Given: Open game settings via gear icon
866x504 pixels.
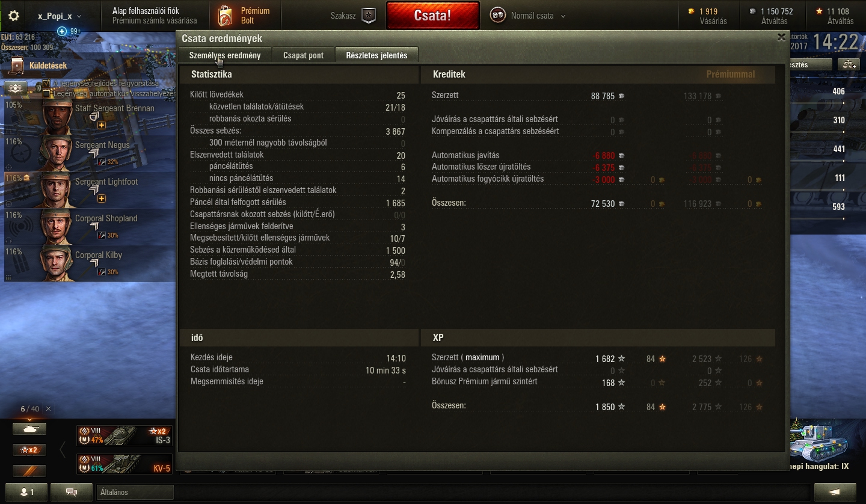Looking at the screenshot, I should point(14,16).
